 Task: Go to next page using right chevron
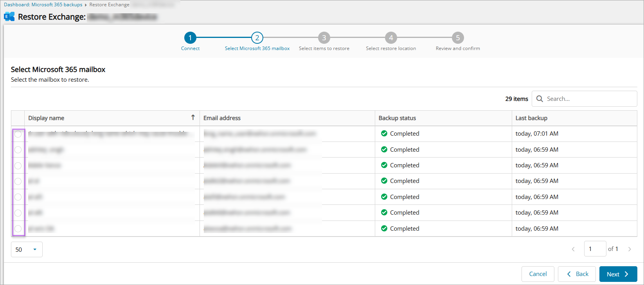(x=630, y=249)
